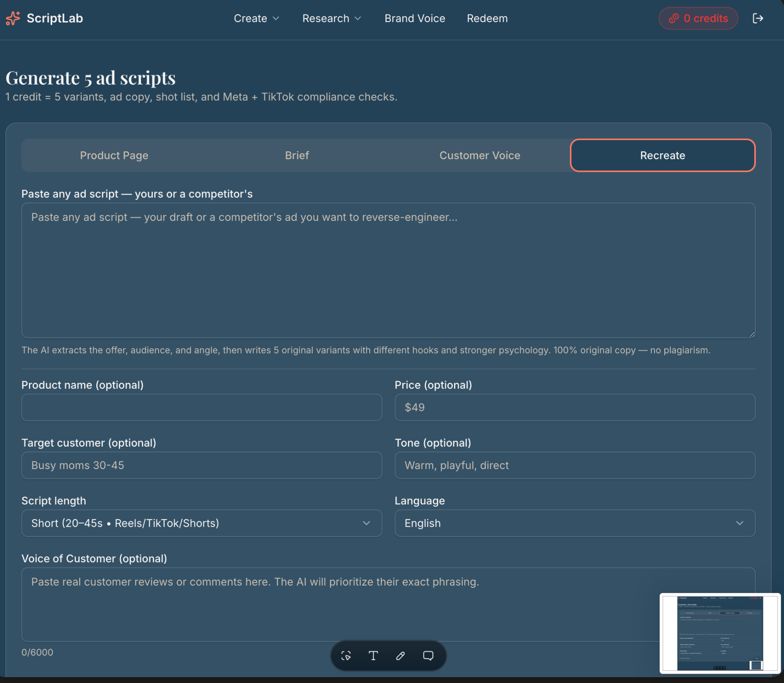Click the ScriptLab brand name link
The width and height of the screenshot is (784, 683).
[55, 18]
